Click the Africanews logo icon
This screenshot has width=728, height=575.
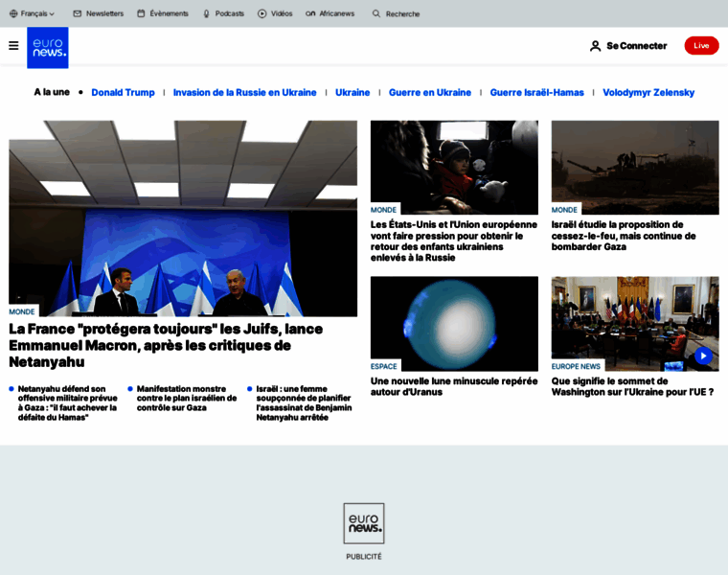point(310,14)
